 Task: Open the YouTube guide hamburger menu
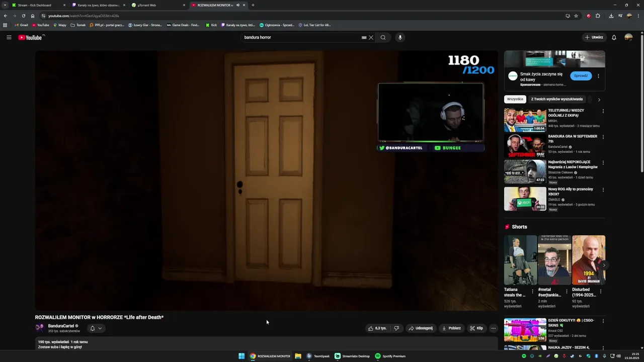(9, 37)
